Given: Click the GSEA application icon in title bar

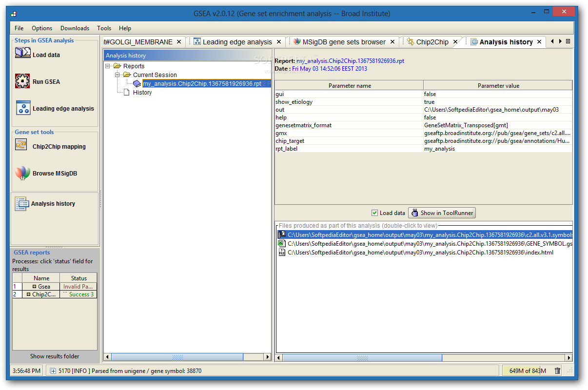Looking at the screenshot, I should pos(13,14).
